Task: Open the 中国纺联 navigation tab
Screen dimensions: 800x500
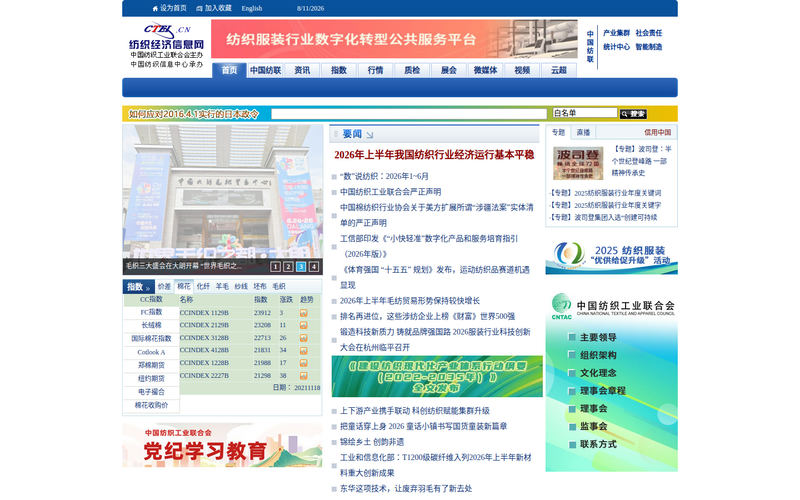Action: (265, 70)
